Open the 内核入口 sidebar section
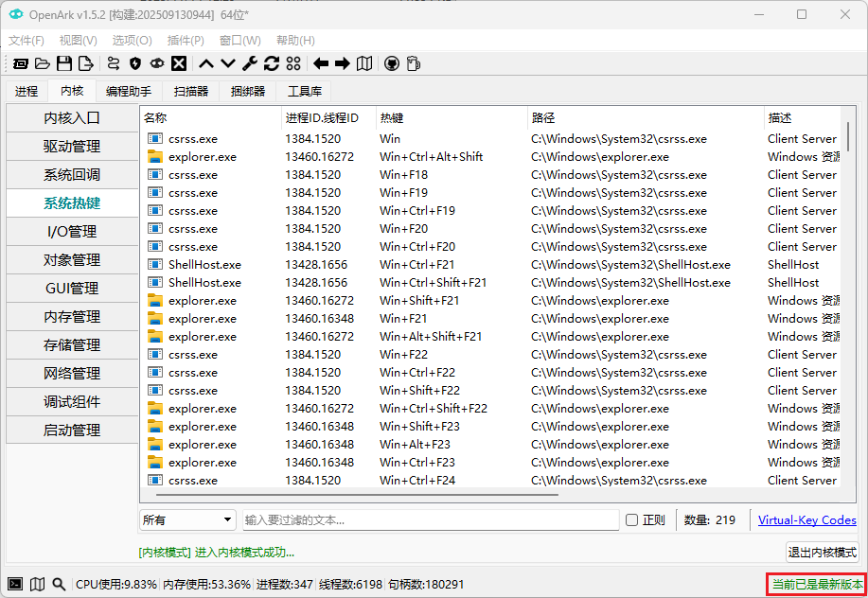The width and height of the screenshot is (868, 598). [72, 118]
